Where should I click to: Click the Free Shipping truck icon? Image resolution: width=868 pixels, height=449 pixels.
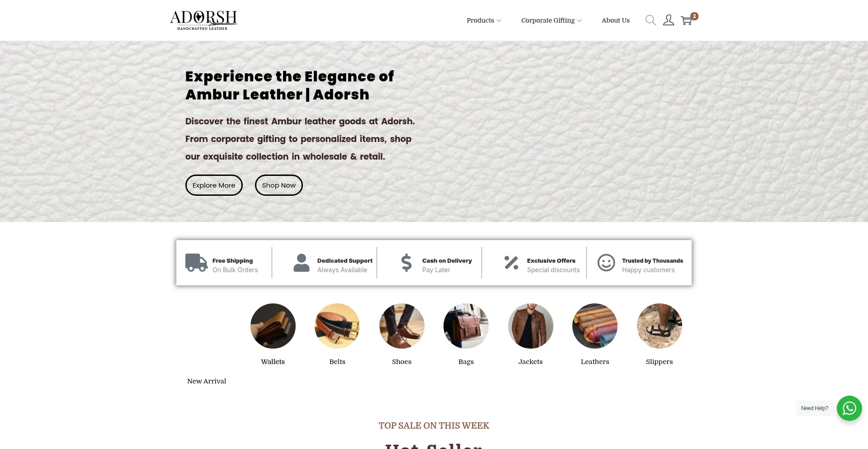point(197,263)
